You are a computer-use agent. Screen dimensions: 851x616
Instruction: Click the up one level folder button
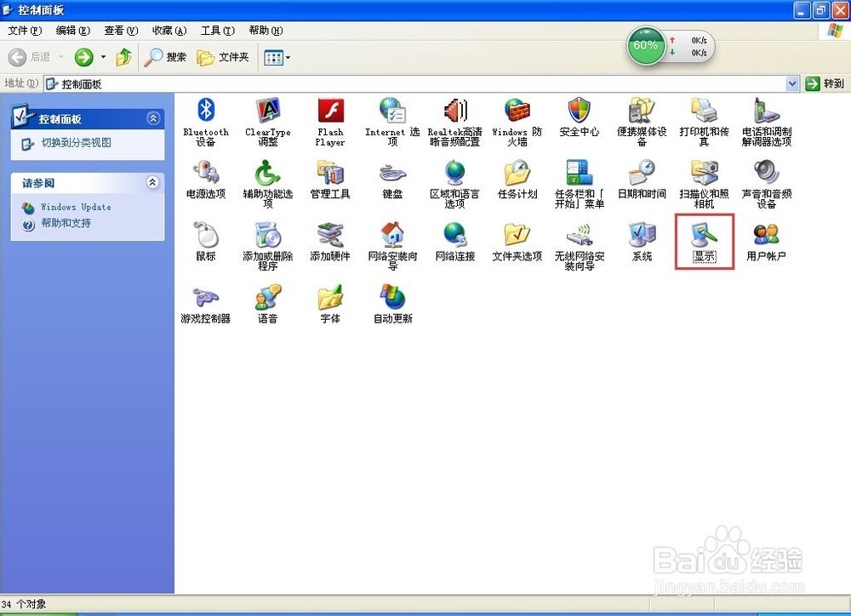pos(123,57)
